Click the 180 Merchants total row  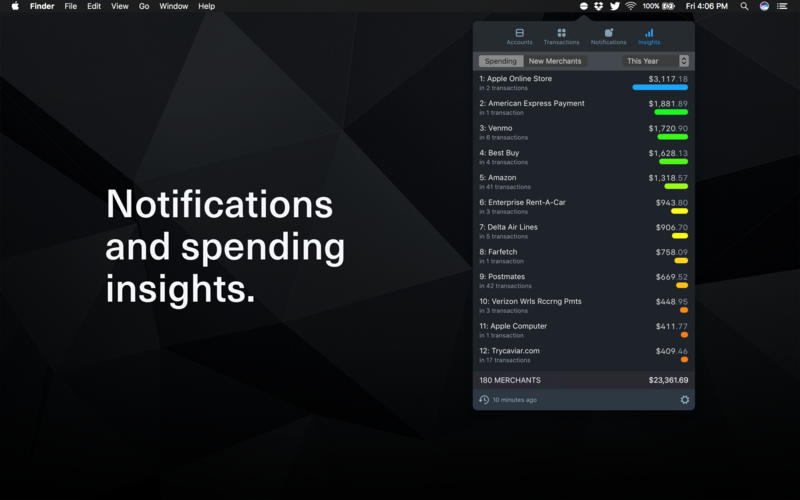point(583,380)
